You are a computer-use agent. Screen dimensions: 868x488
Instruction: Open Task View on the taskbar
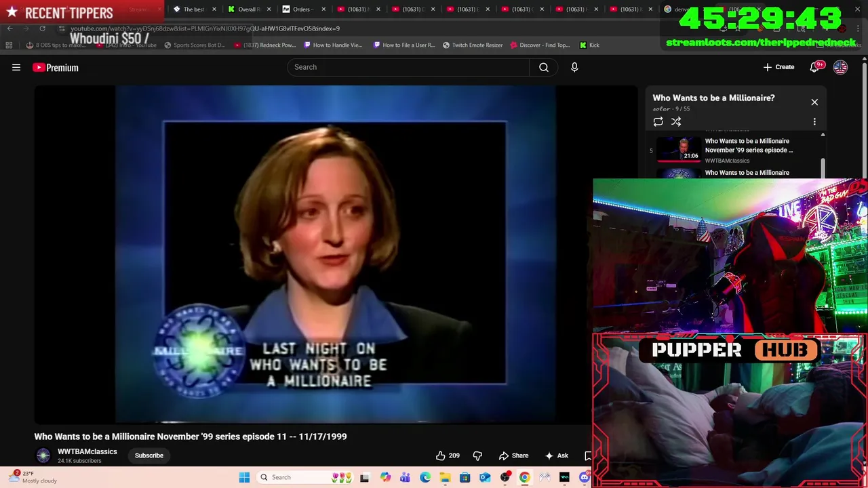364,477
